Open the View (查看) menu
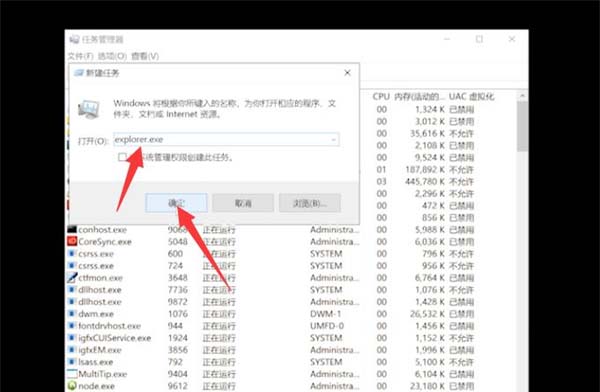600x392 pixels. point(145,56)
